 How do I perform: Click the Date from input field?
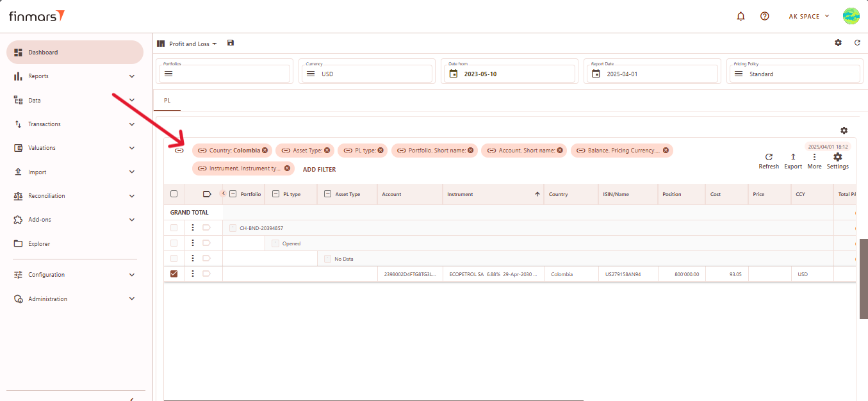click(x=508, y=74)
